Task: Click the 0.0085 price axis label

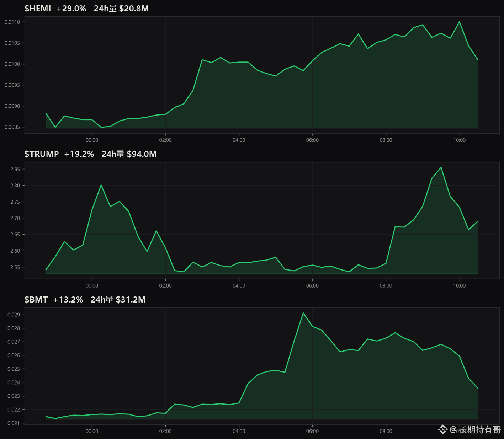Action: coord(12,127)
